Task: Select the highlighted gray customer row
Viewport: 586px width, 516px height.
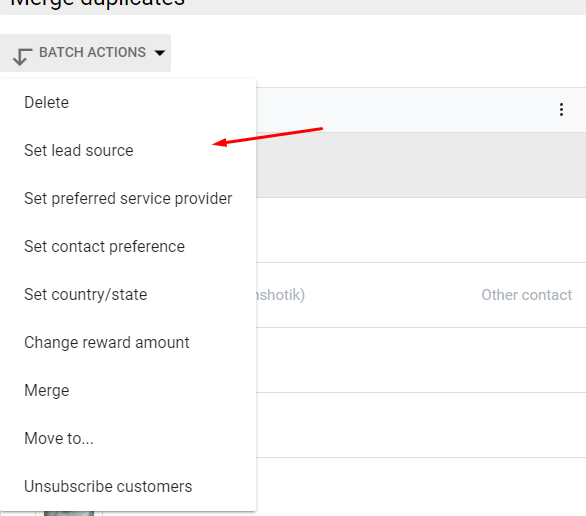Action: [421, 165]
